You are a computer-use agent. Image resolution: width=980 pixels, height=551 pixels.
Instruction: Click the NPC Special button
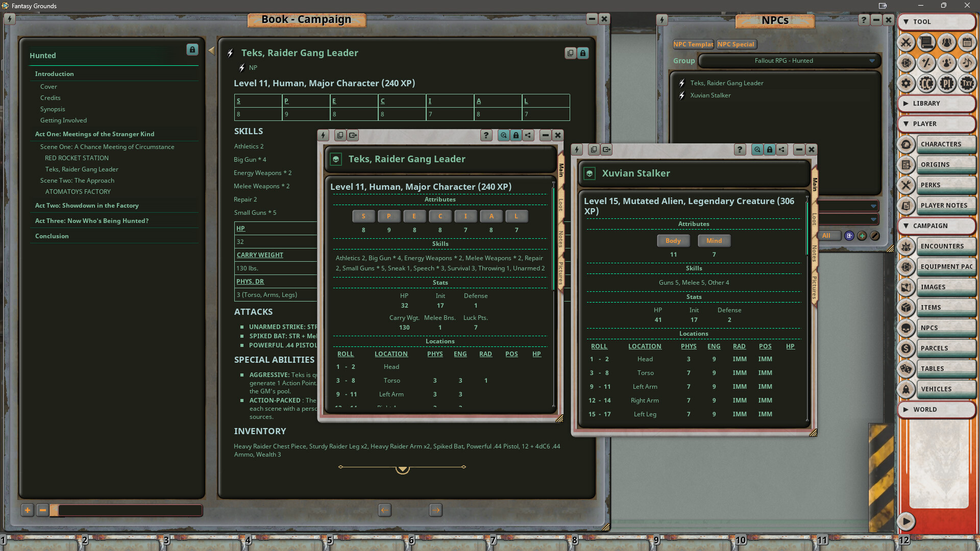pyautogui.click(x=736, y=44)
